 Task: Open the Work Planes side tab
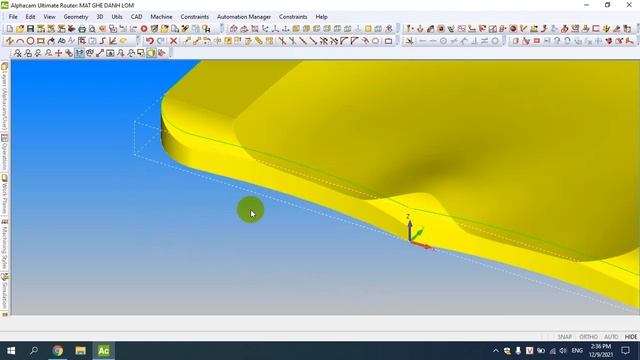(4, 194)
